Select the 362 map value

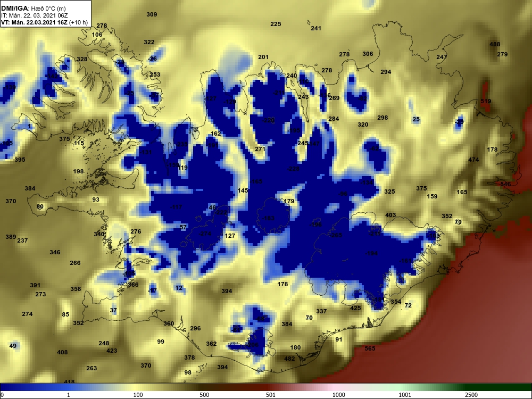pos(211,344)
